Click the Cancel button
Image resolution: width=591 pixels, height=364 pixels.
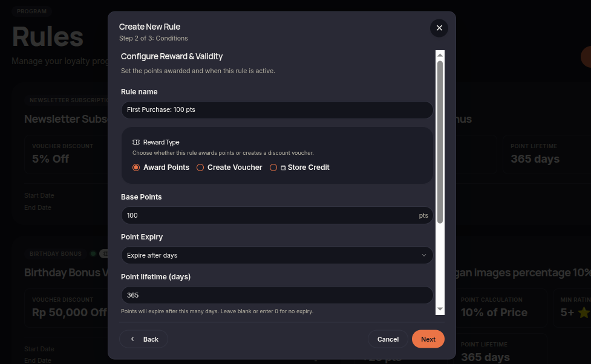point(388,339)
